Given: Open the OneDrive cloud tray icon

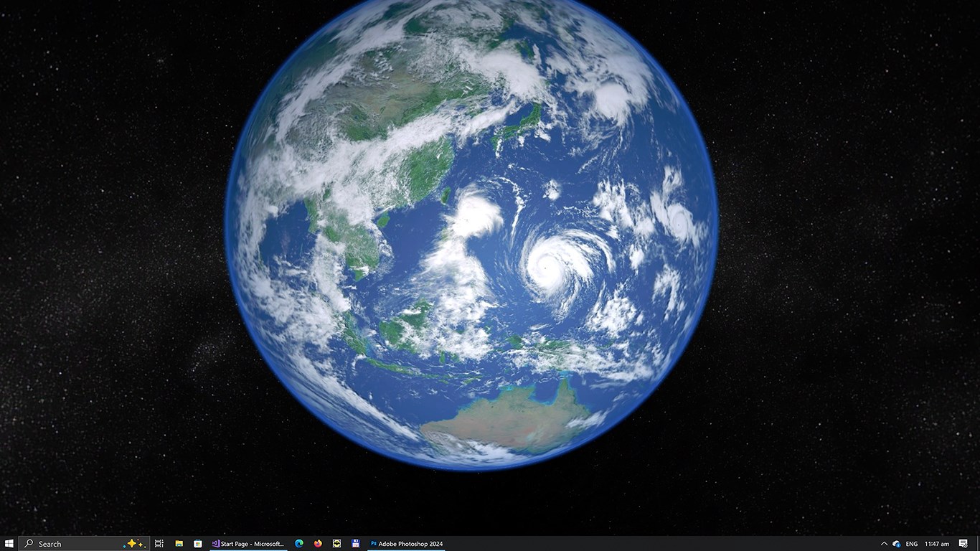Looking at the screenshot, I should point(897,544).
